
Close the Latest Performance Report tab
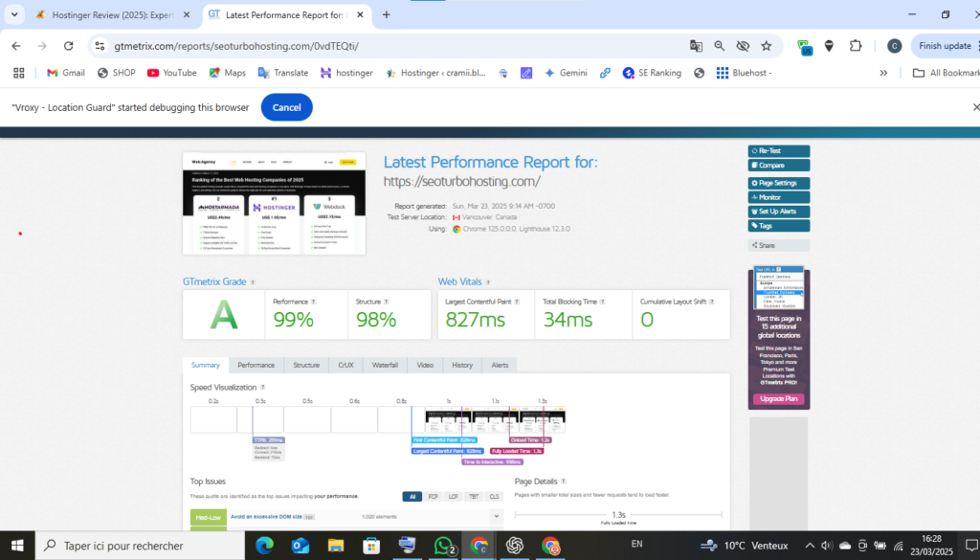pyautogui.click(x=360, y=15)
